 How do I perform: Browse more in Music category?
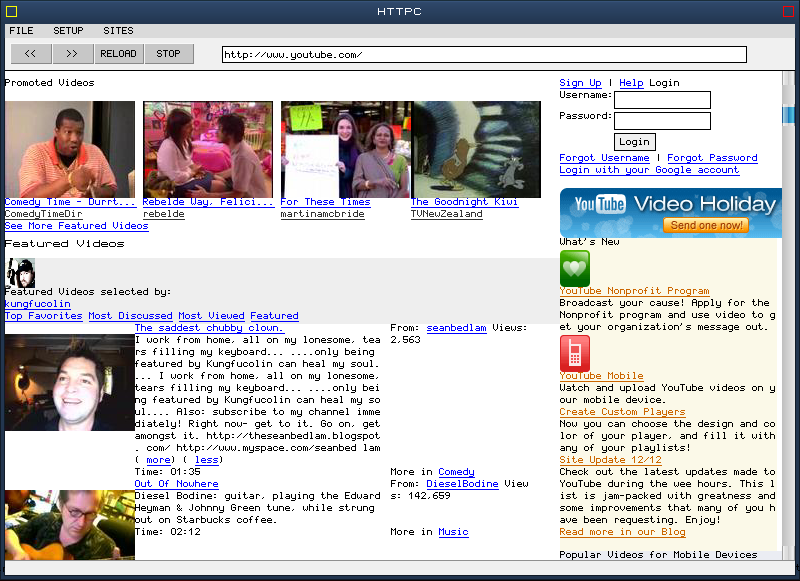[x=454, y=532]
